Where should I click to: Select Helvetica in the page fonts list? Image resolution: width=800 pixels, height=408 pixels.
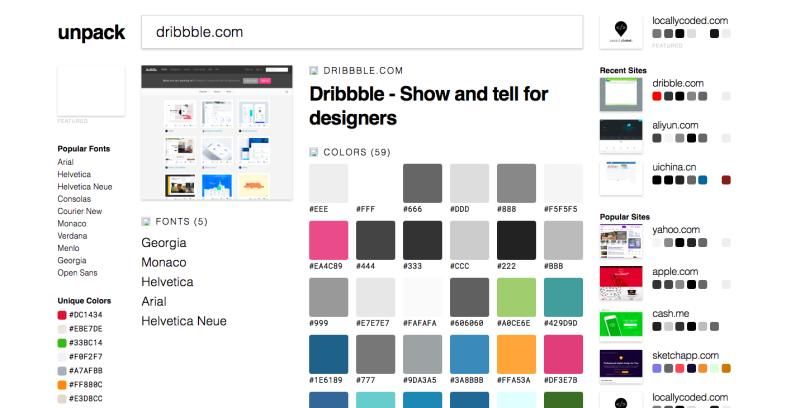(167, 282)
